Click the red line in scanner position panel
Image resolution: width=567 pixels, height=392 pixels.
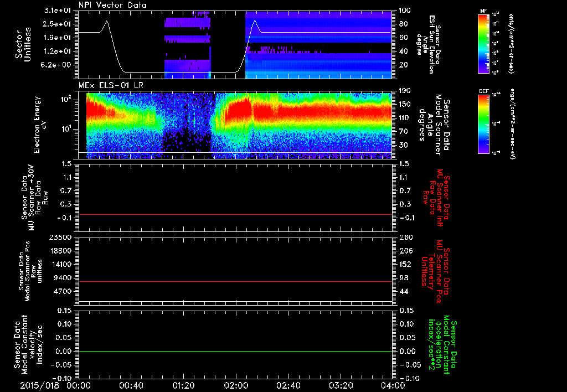coord(235,281)
